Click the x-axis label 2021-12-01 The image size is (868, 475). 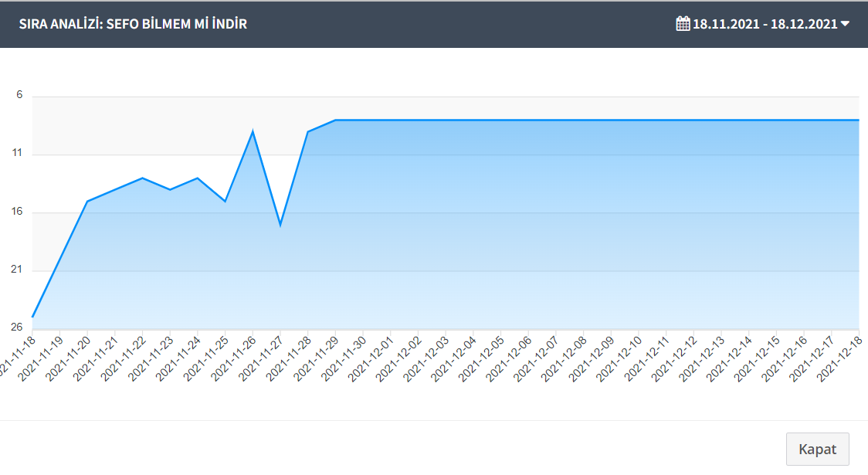[x=371, y=358]
